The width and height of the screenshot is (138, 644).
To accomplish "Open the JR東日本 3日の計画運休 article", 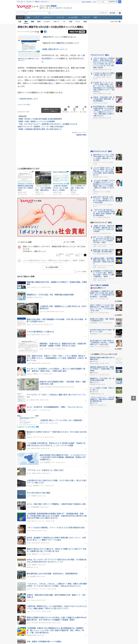I will (x=63, y=383).
